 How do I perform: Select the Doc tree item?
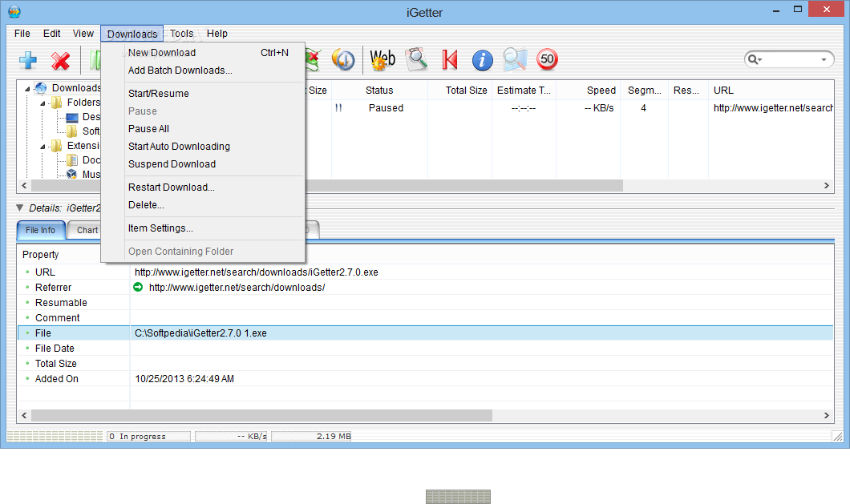click(x=91, y=160)
